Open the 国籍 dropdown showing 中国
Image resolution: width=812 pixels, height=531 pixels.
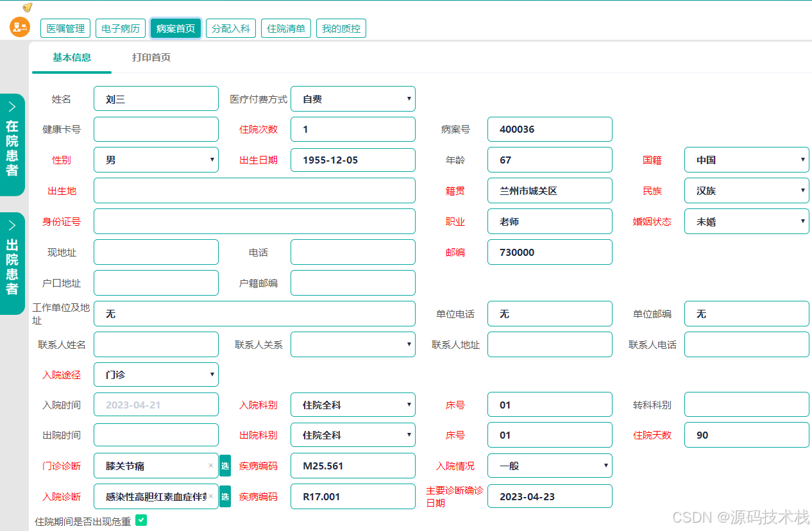(x=747, y=160)
